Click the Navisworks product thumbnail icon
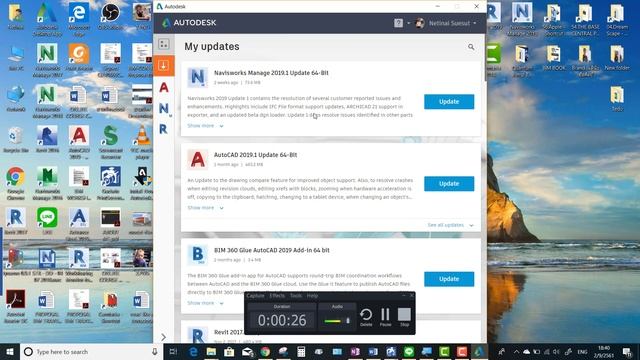This screenshot has height=360, width=640. tap(198, 77)
